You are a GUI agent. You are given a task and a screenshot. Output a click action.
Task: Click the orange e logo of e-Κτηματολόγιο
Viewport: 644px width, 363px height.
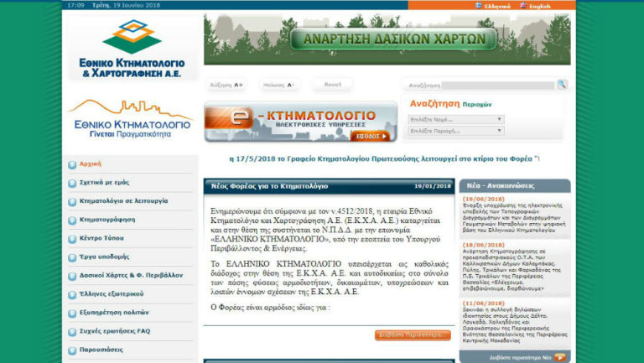pos(229,118)
